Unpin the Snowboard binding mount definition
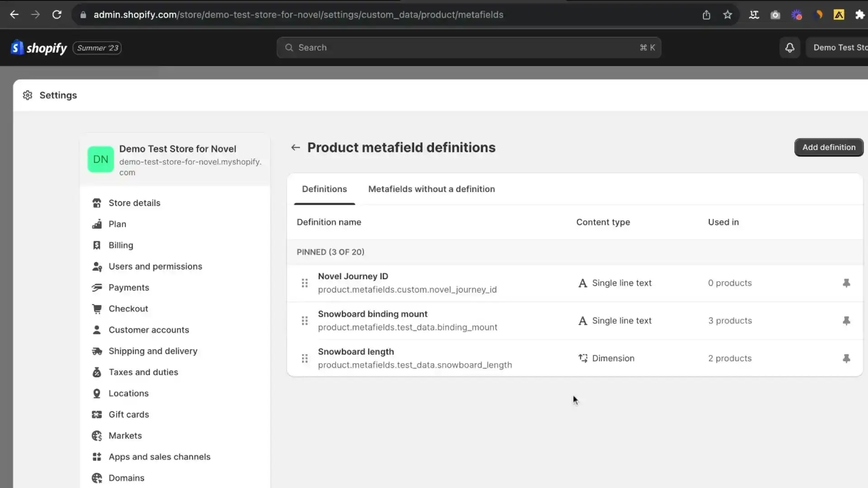 pos(846,321)
